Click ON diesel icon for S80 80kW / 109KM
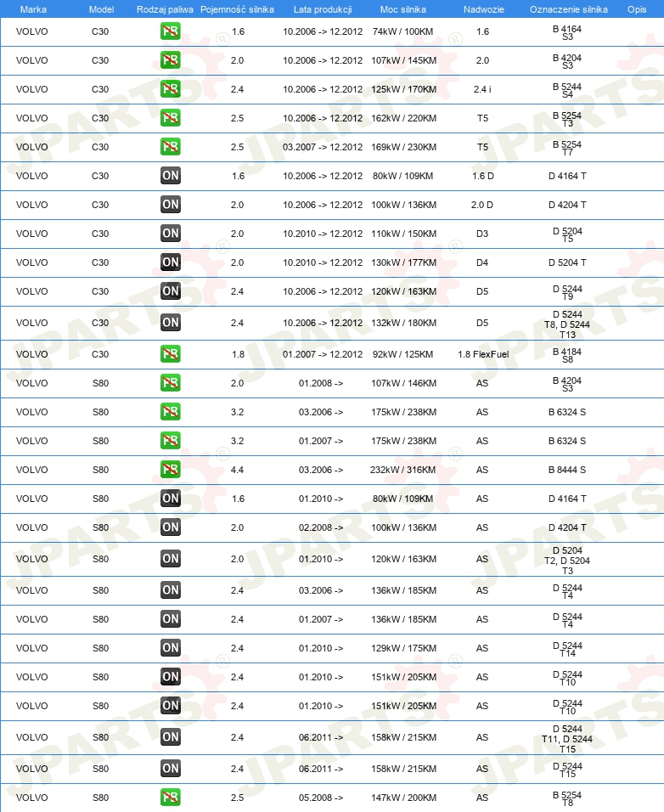 171,499
